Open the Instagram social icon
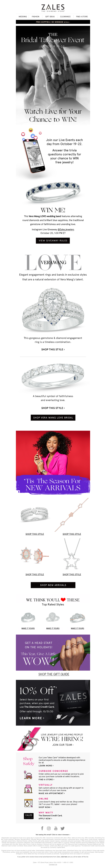Viewport: 106px width, 868px height. pos(49,828)
